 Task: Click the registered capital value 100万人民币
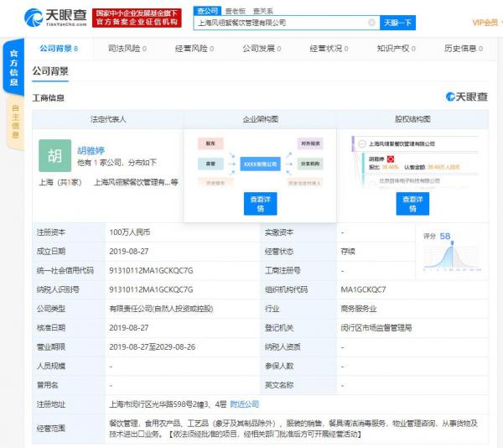click(130, 232)
